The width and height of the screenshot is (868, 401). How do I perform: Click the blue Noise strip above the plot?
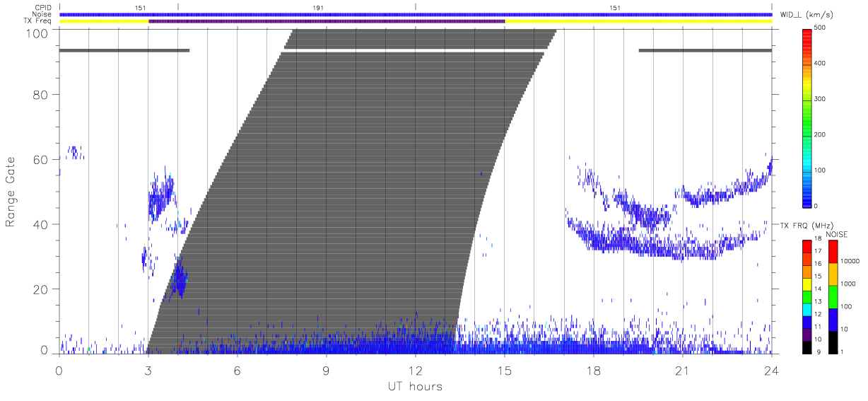[416, 14]
